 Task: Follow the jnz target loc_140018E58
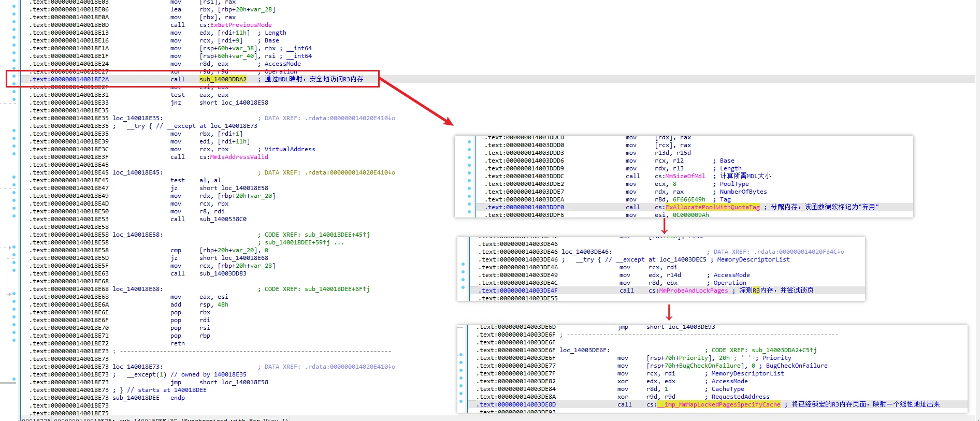click(x=245, y=103)
